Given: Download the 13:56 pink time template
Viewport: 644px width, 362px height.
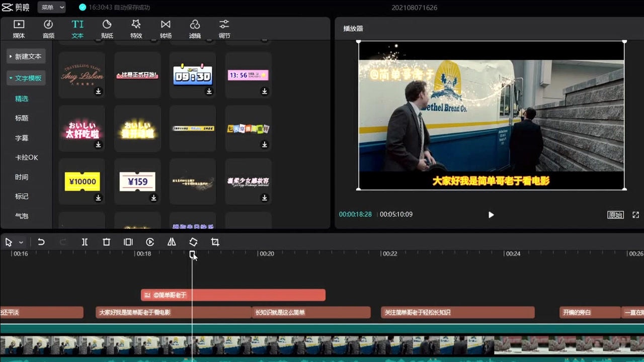Looking at the screenshot, I should pos(265,91).
